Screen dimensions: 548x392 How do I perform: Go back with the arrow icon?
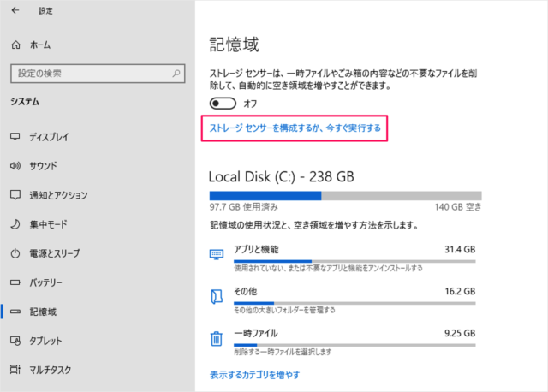coord(15,10)
